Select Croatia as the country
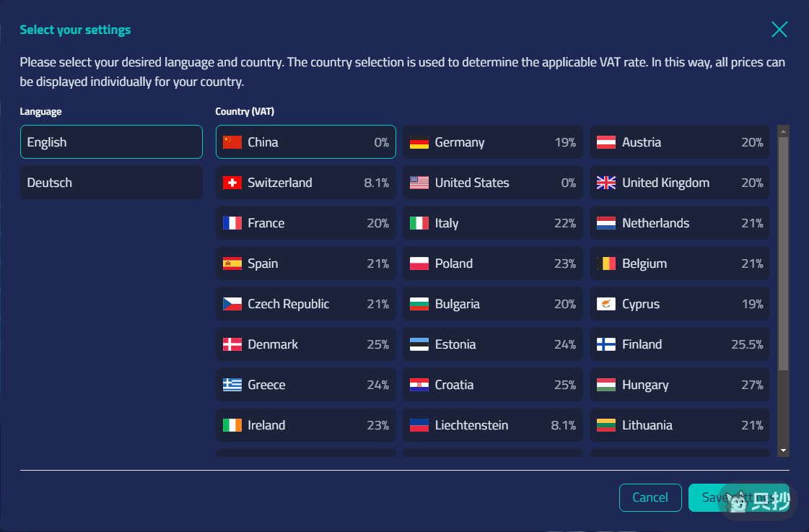Screen dimensions: 809x532 [493, 385]
